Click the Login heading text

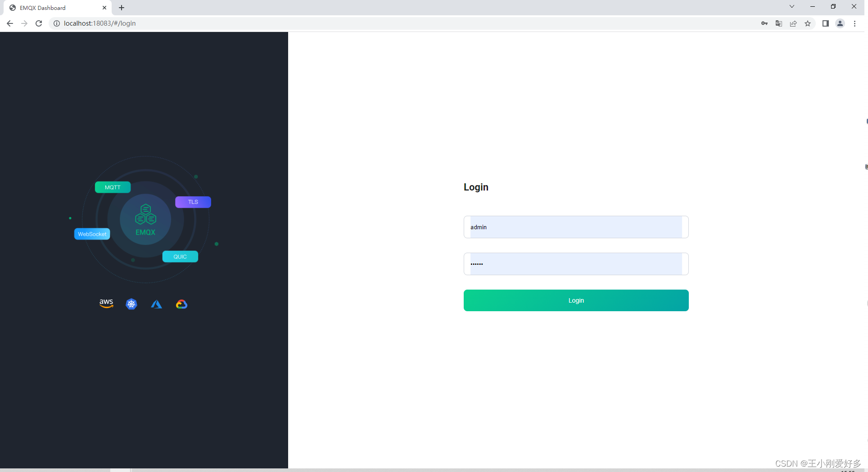point(476,187)
